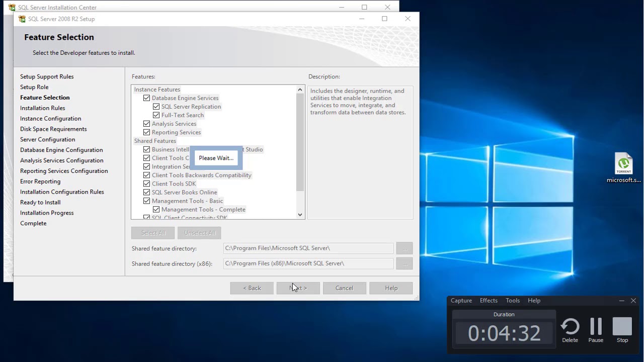Select Setup Support Rules step

tap(47, 76)
